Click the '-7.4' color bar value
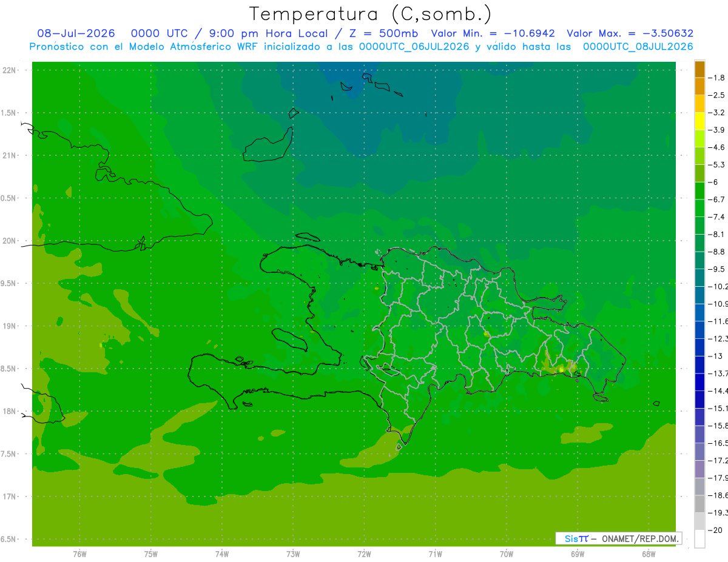Screen dimensions: 728x562 click(716, 217)
